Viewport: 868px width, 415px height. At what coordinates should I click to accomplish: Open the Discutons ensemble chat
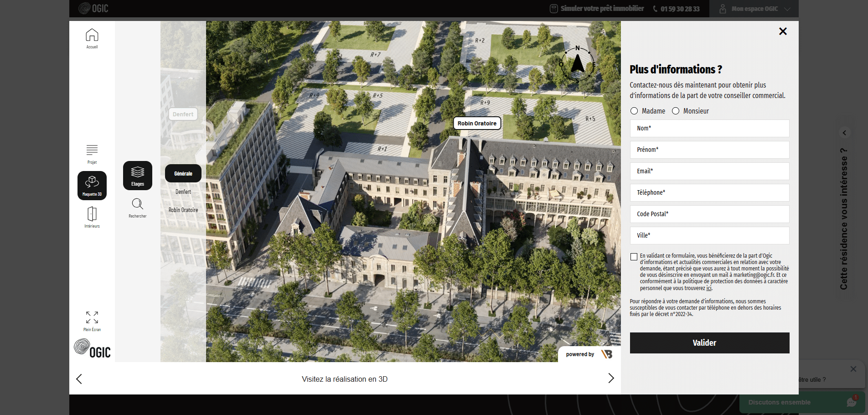click(x=802, y=402)
